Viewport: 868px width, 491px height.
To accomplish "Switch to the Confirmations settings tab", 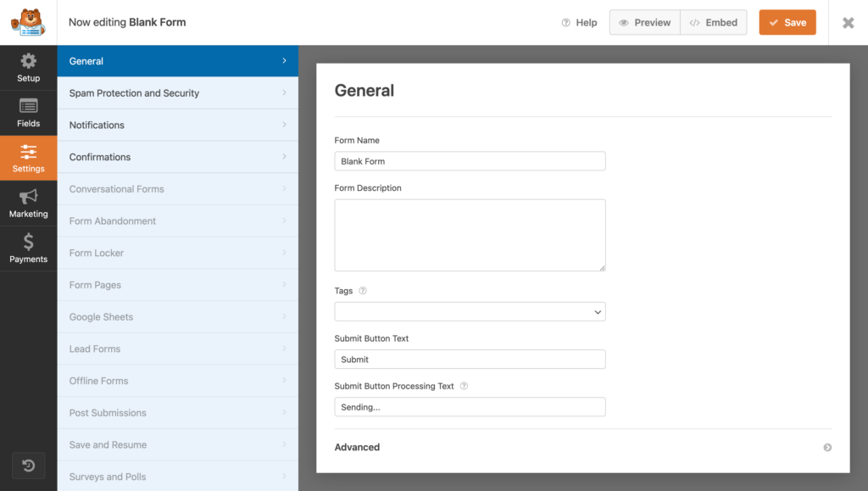I will tap(177, 157).
